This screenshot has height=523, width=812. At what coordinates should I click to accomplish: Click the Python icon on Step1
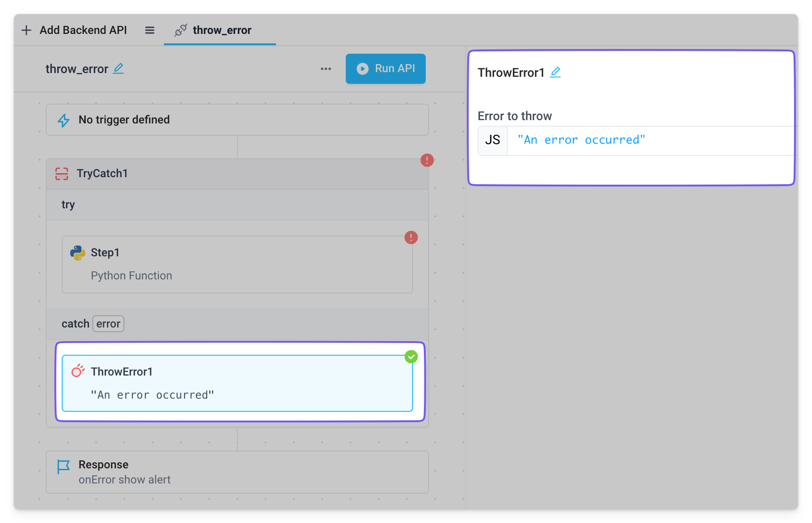(x=78, y=253)
